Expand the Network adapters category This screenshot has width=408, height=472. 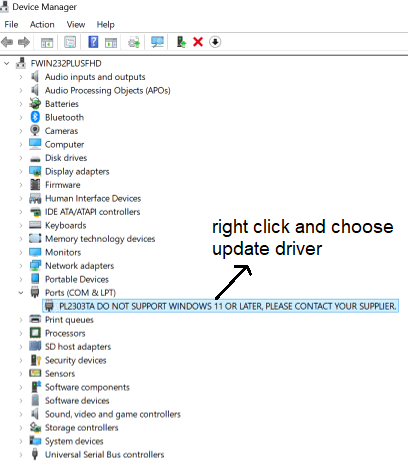tap(21, 266)
